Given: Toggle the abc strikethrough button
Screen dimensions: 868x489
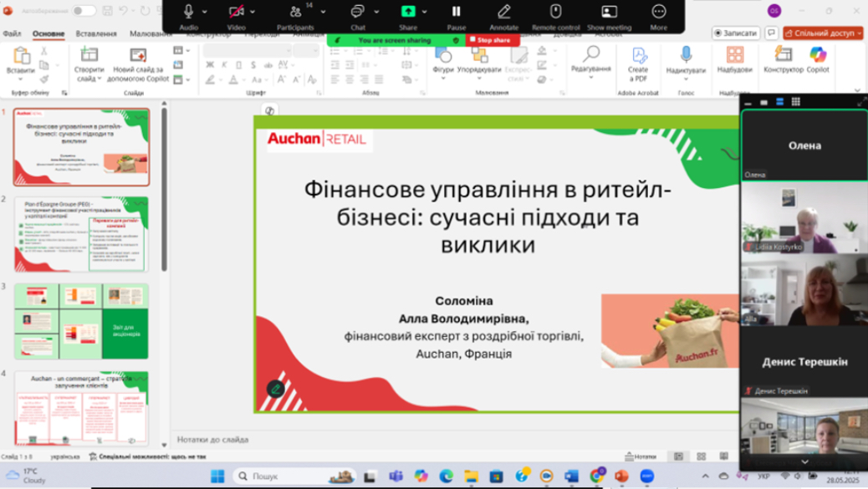Looking at the screenshot, I should coord(268,64).
